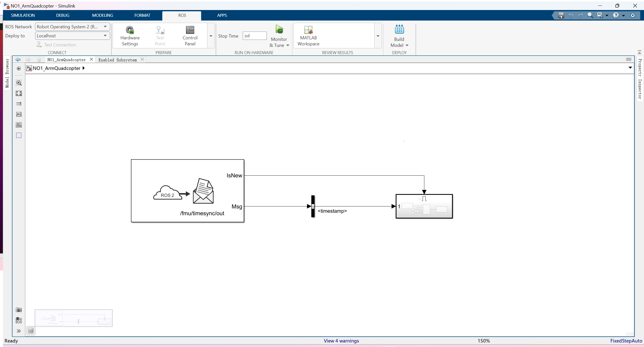Expand the Monitor & Tune dropdown arrow
644x347 pixels.
(288, 45)
